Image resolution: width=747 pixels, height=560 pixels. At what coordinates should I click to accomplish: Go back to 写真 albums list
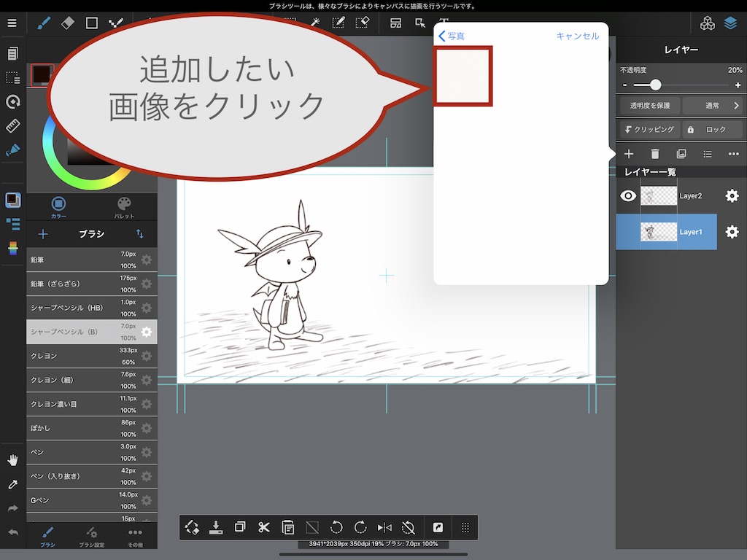tap(451, 36)
